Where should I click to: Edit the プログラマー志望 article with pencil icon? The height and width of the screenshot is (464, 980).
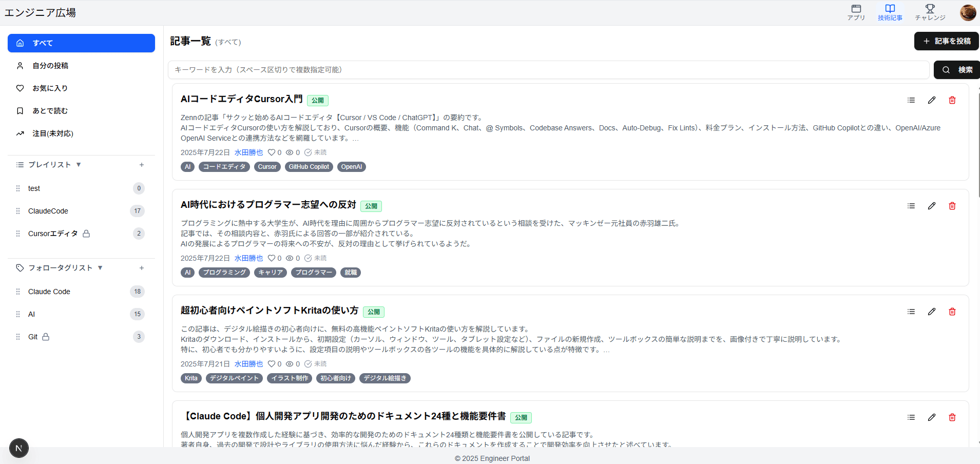point(932,206)
